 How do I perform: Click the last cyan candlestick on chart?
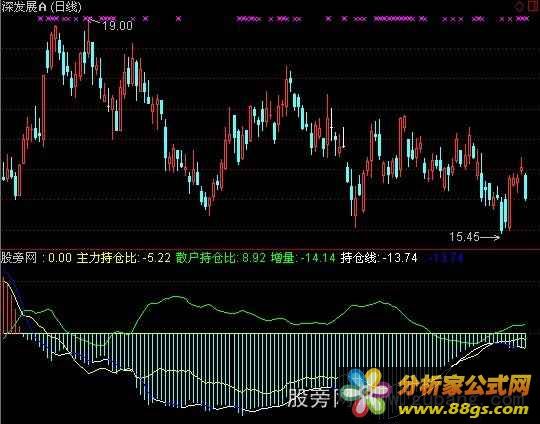526,187
